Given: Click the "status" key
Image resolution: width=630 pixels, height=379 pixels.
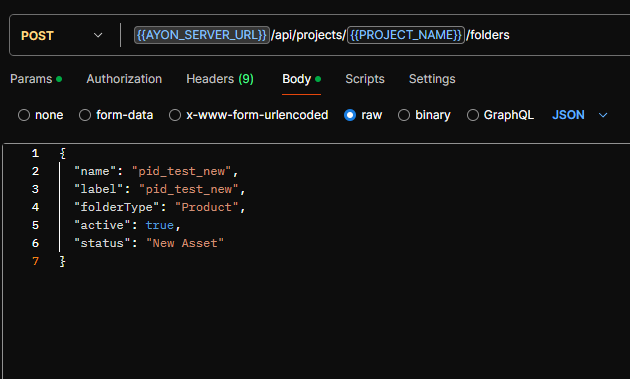Looking at the screenshot, I should click(x=102, y=243).
